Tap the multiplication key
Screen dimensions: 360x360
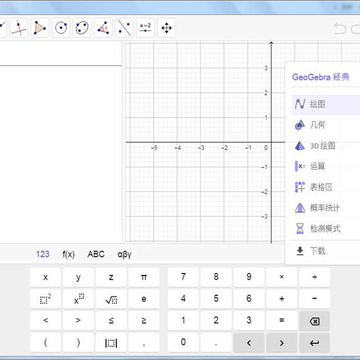click(x=282, y=277)
